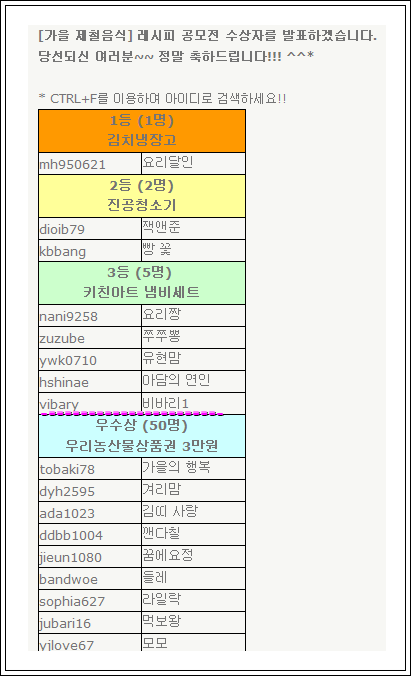Image resolution: width=411 pixels, height=676 pixels.
Task: Select the nickname cell 김띠 사랑
Action: coord(193,513)
